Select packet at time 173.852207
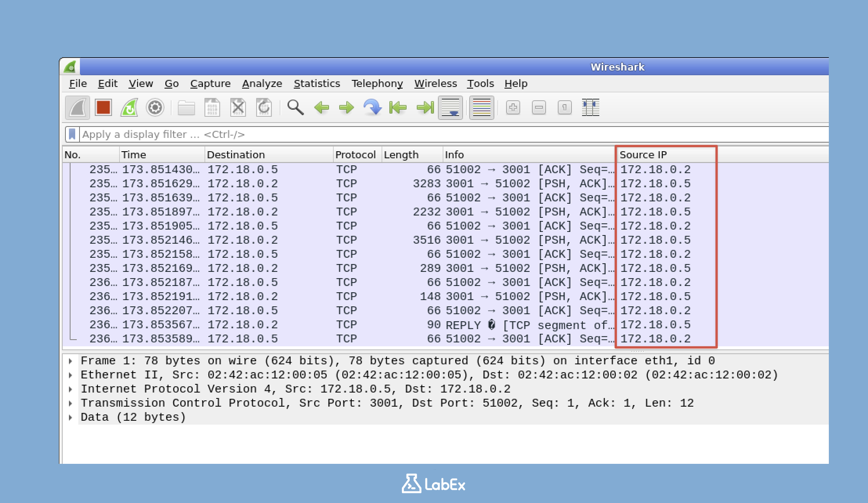This screenshot has height=503, width=868. [x=445, y=311]
